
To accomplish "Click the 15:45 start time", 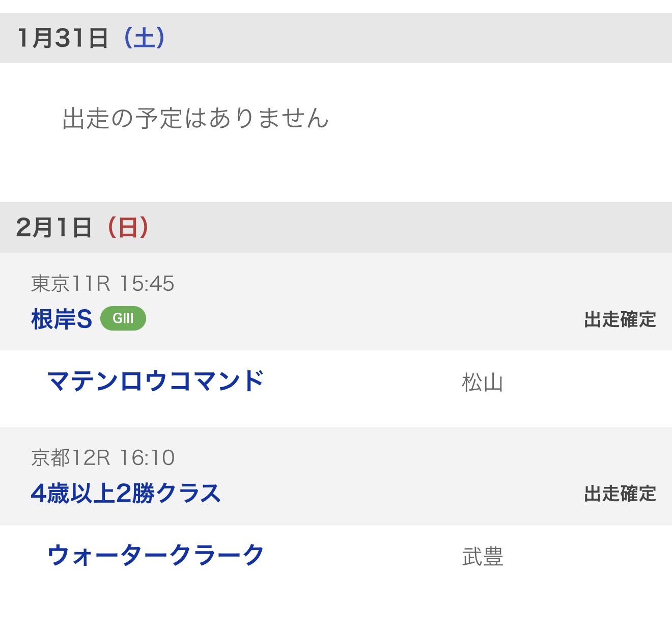I will coord(147,284).
